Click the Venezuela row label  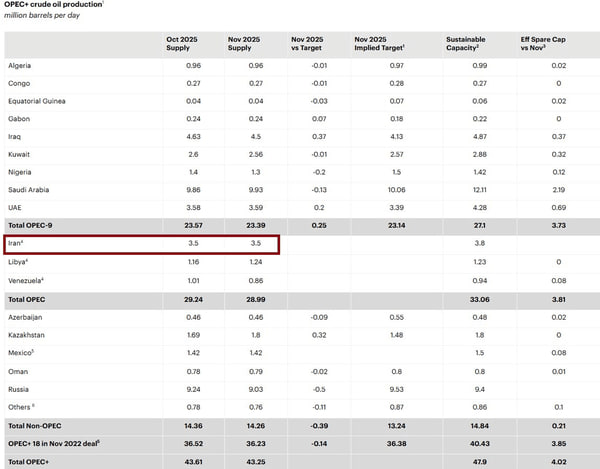point(25,281)
